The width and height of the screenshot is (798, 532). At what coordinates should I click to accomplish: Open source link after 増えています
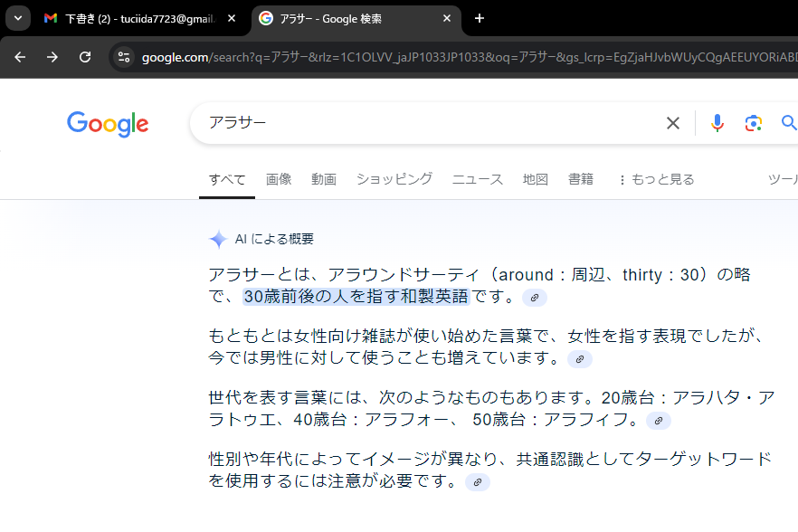pos(580,359)
